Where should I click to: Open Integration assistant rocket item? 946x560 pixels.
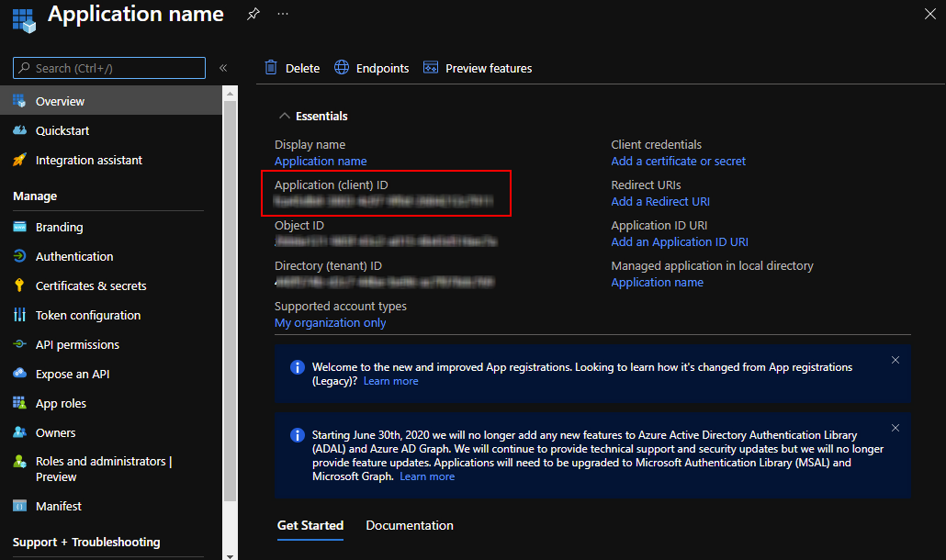tap(88, 160)
